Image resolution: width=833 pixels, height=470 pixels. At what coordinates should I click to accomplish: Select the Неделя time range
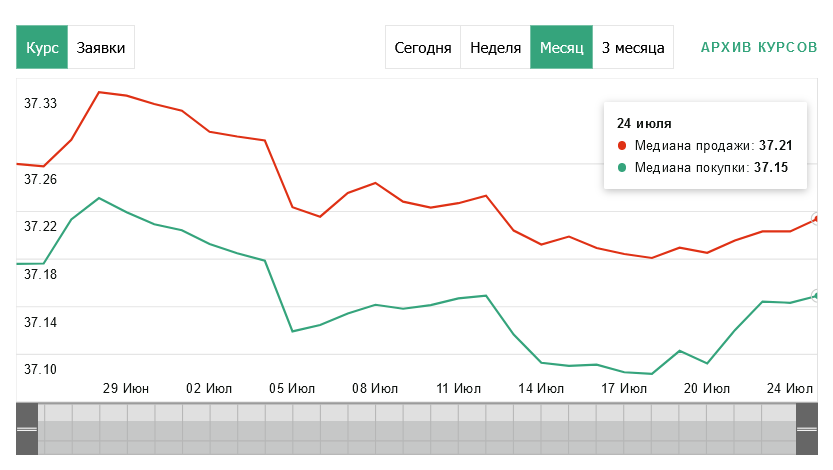pos(495,47)
